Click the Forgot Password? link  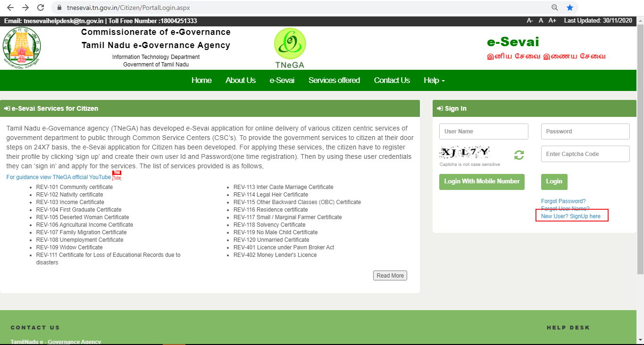click(563, 201)
